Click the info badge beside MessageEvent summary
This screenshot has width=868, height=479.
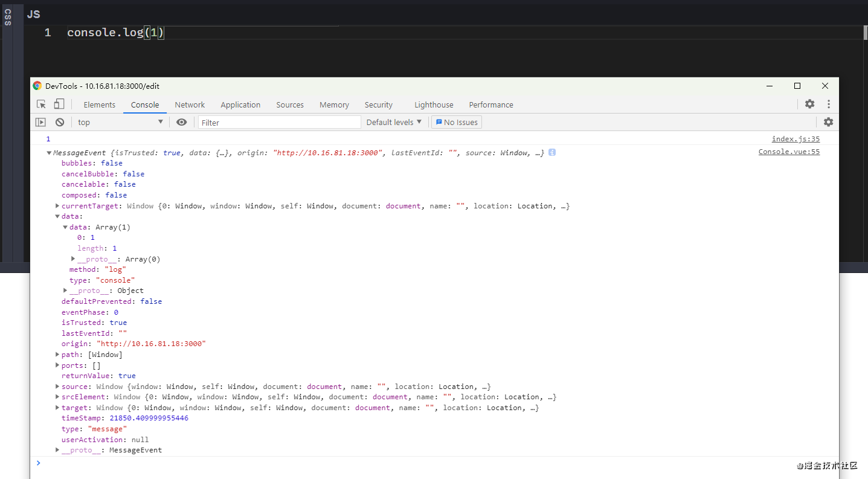(x=552, y=153)
